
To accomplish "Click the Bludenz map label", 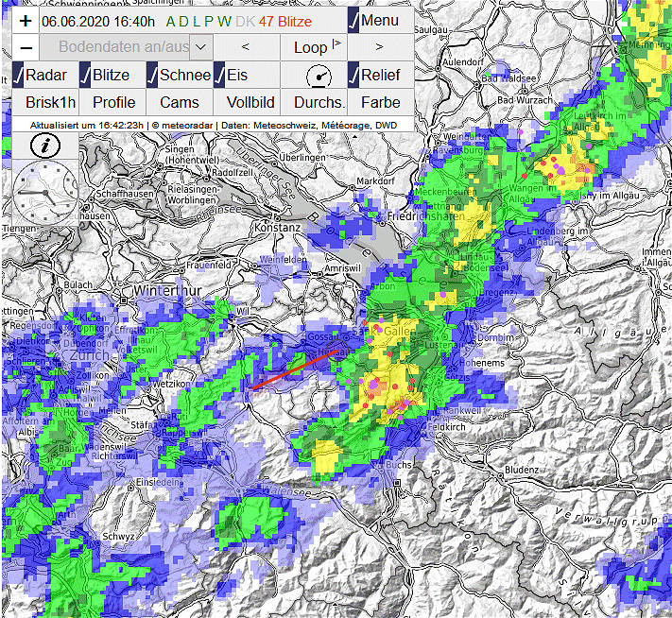I will coord(522,470).
